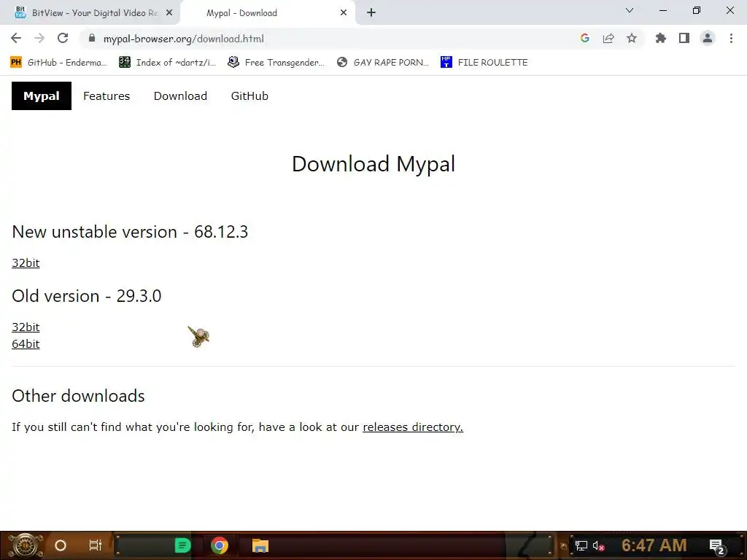The image size is (747, 560).
Task: Expand the tab search chevron
Action: click(630, 10)
